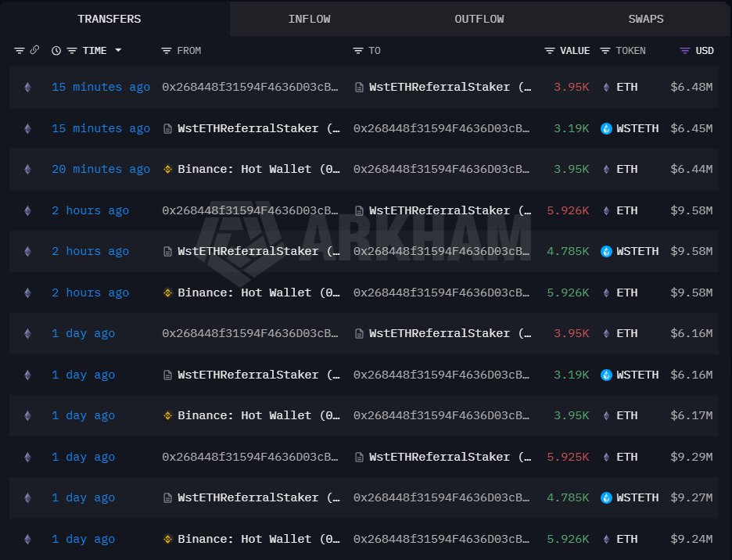Open the SWAPS tab
Viewport: 732px width, 560px height.
[x=646, y=19]
